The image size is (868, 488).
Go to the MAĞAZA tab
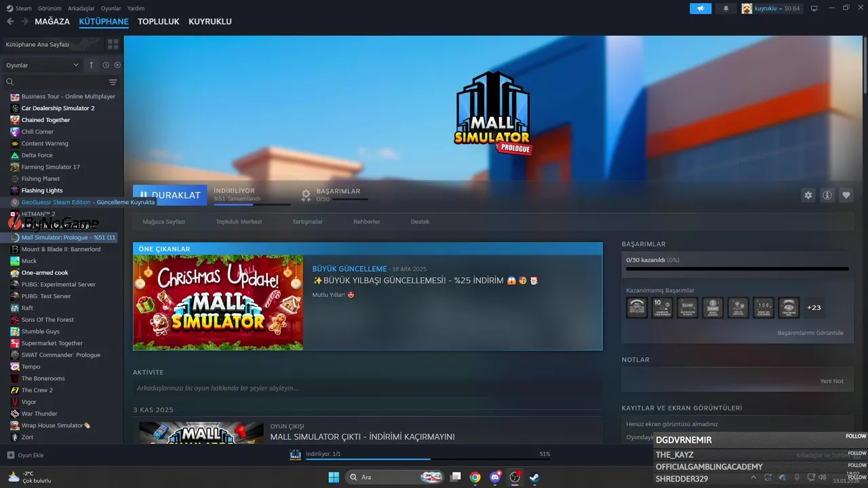pos(52,22)
